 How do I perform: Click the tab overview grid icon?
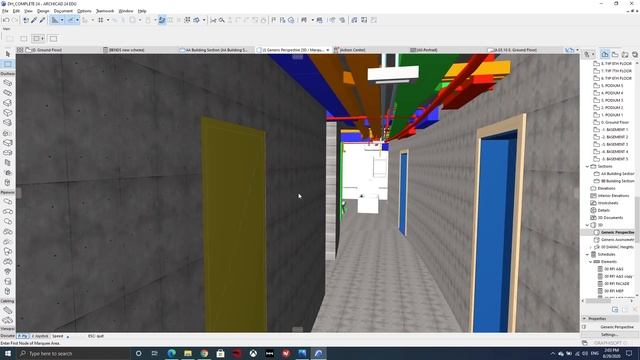pyautogui.click(x=20, y=50)
